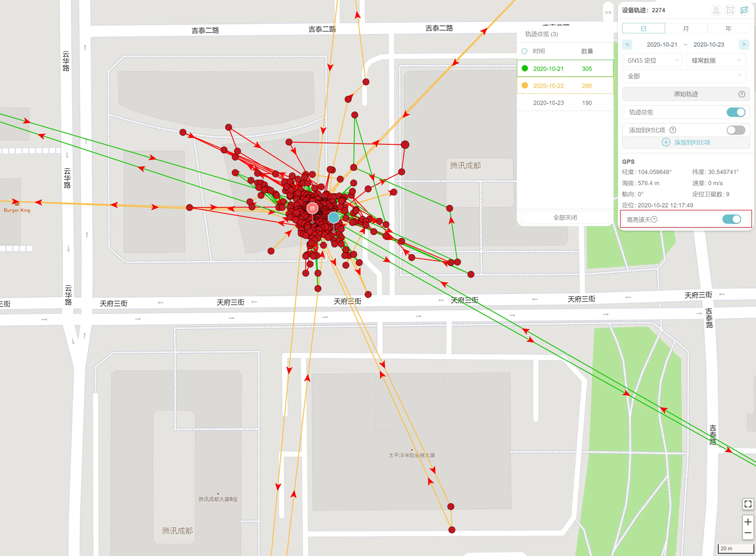Image resolution: width=756 pixels, height=556 pixels.
Task: Select the geofence polygon icon
Action: click(730, 10)
